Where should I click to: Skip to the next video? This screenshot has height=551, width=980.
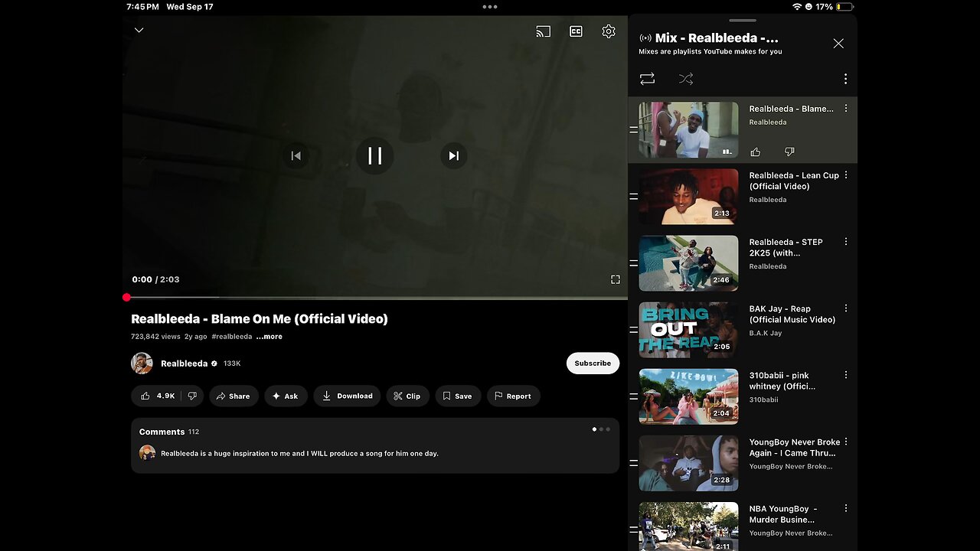coord(453,156)
